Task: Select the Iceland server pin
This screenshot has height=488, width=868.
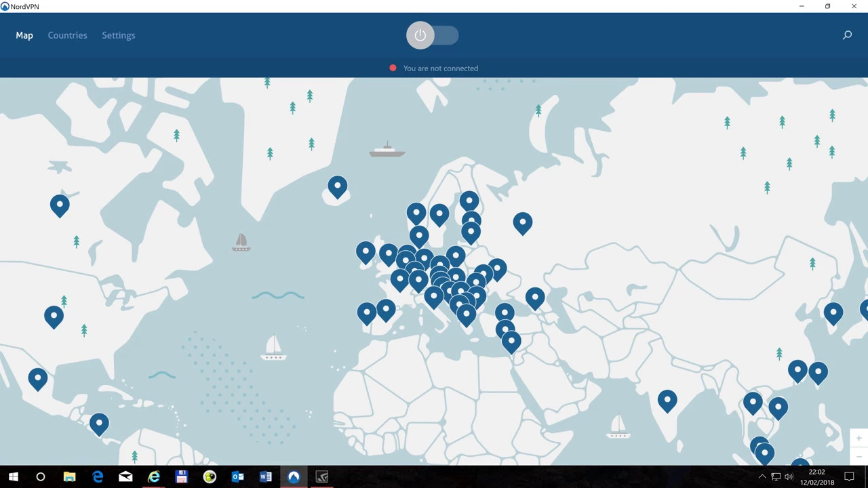Action: click(337, 187)
